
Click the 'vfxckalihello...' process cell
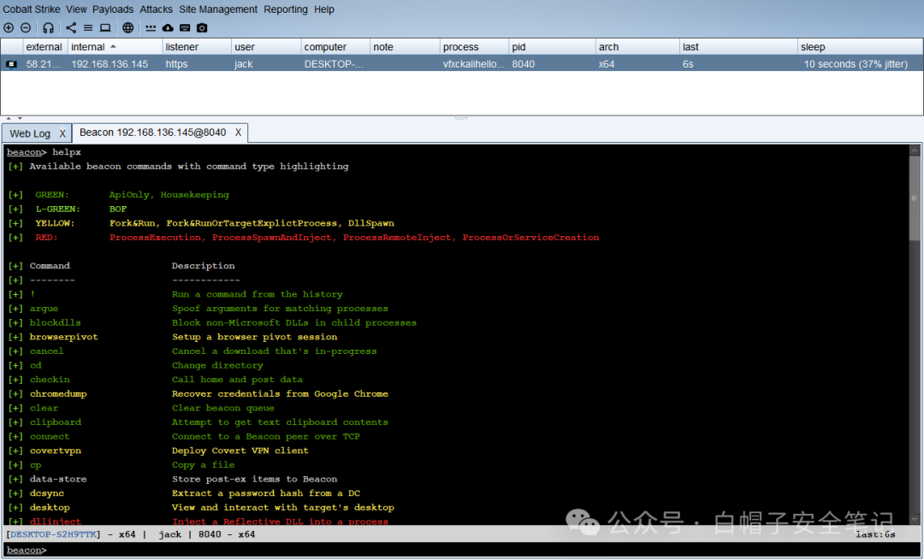click(x=474, y=64)
